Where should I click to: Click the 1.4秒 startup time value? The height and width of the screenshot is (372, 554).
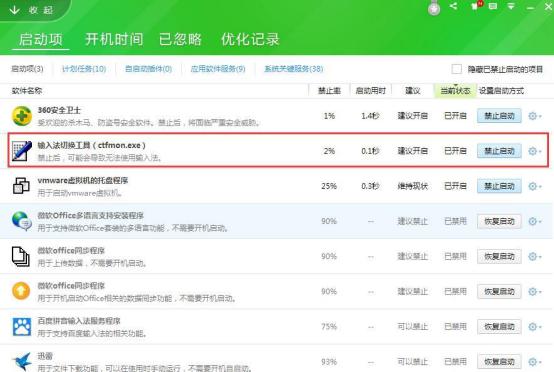click(370, 116)
